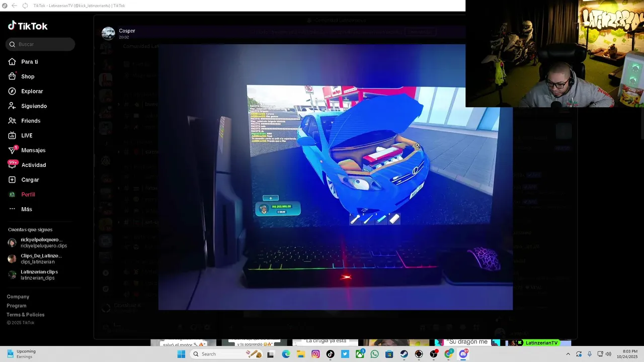Click the shopping bag icon beside Shop

point(12,76)
